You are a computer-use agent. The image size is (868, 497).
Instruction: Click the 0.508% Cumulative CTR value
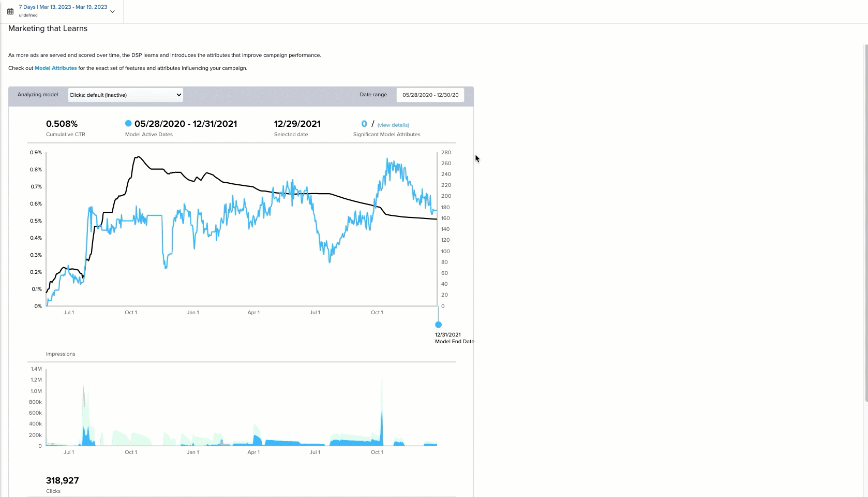click(62, 124)
